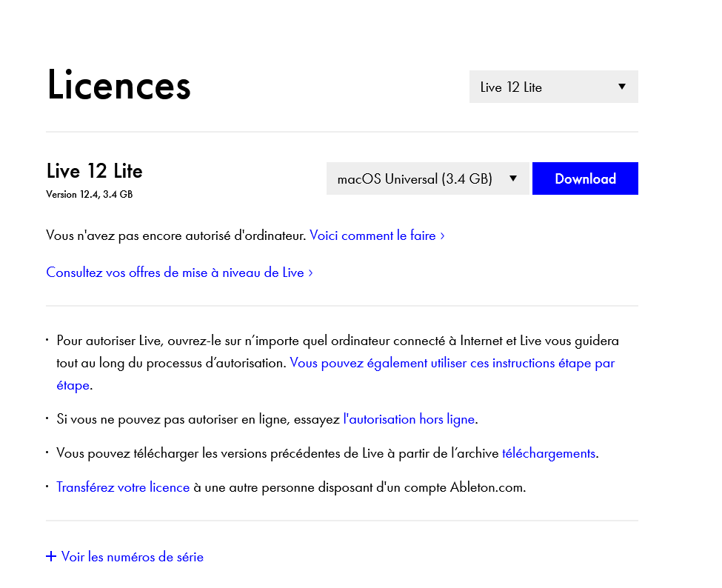
Task: Open the macOS Universal (3.4 GB) installer dropdown
Action: [x=428, y=178]
